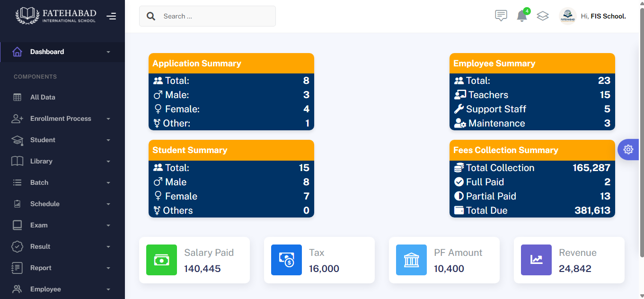Click the Support Staff wrench icon
This screenshot has height=299, width=644.
[x=459, y=109]
